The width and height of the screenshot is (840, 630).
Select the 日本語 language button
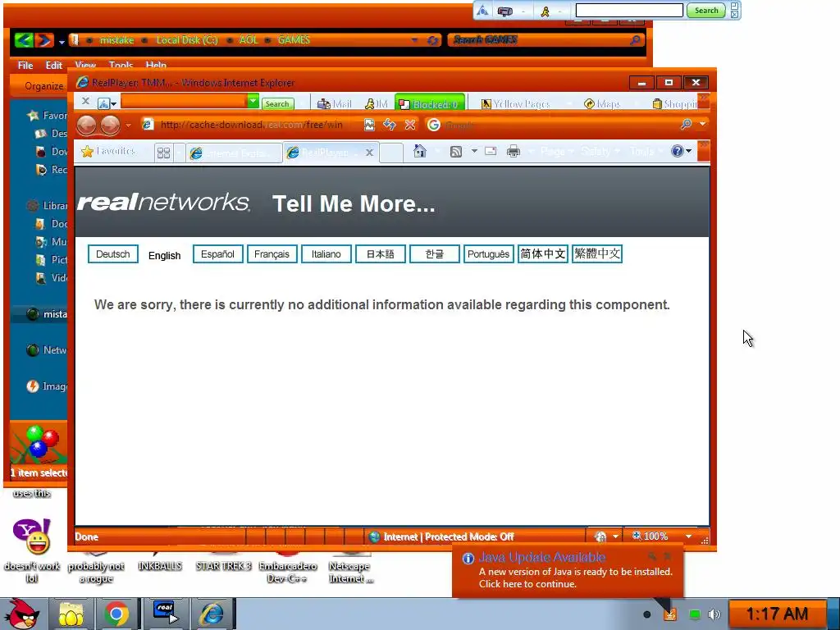(x=380, y=254)
